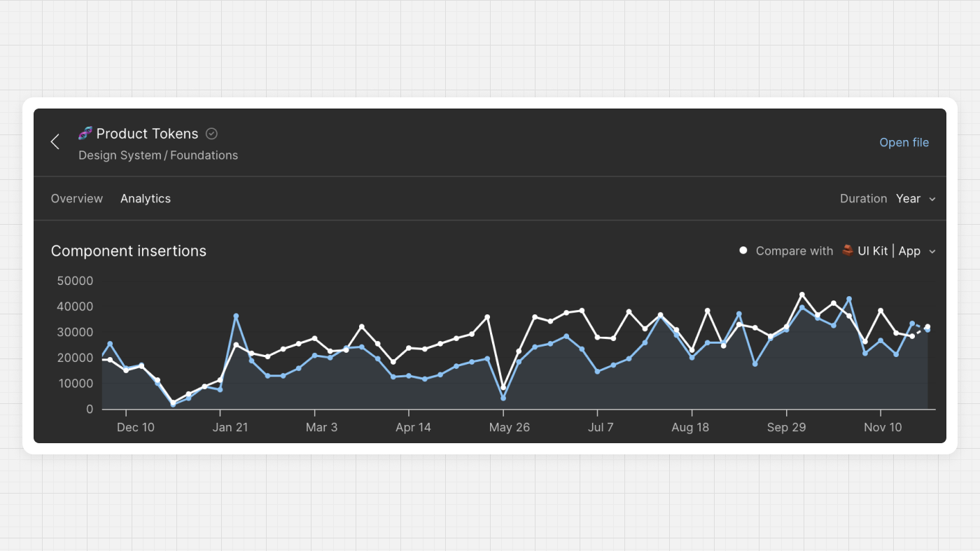Switch to the Overview tab

(x=77, y=198)
